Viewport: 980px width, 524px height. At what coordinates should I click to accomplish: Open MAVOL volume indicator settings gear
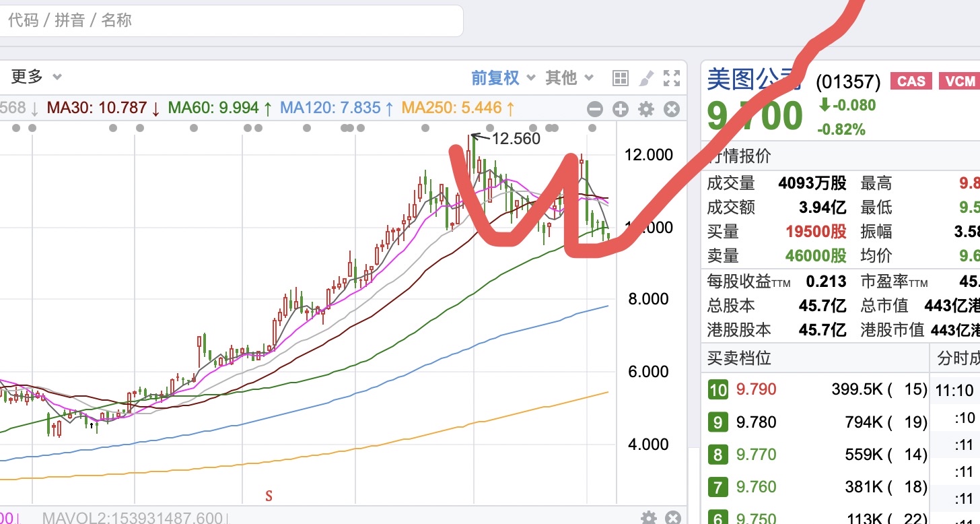pyautogui.click(x=648, y=518)
